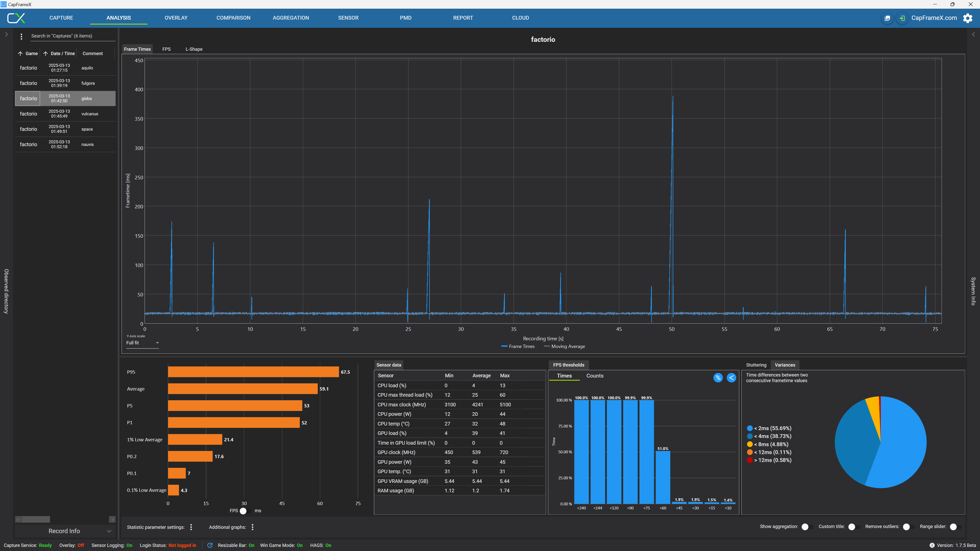Toggle Moving Average legend series
The image size is (980, 551).
(565, 346)
